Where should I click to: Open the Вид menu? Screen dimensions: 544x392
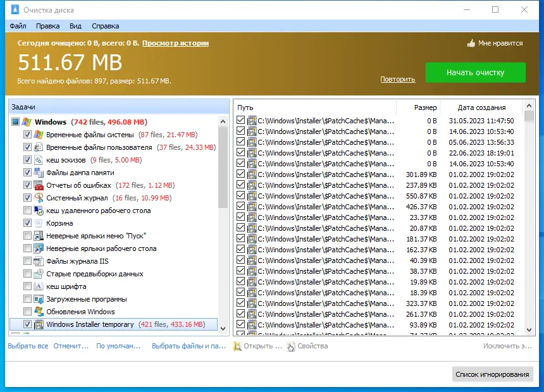point(75,26)
